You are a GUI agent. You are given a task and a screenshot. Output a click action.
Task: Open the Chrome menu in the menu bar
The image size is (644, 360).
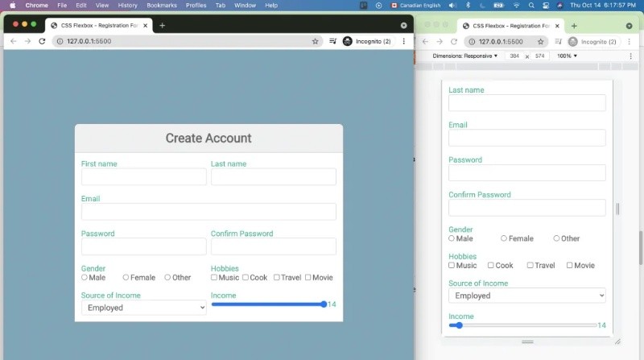36,6
